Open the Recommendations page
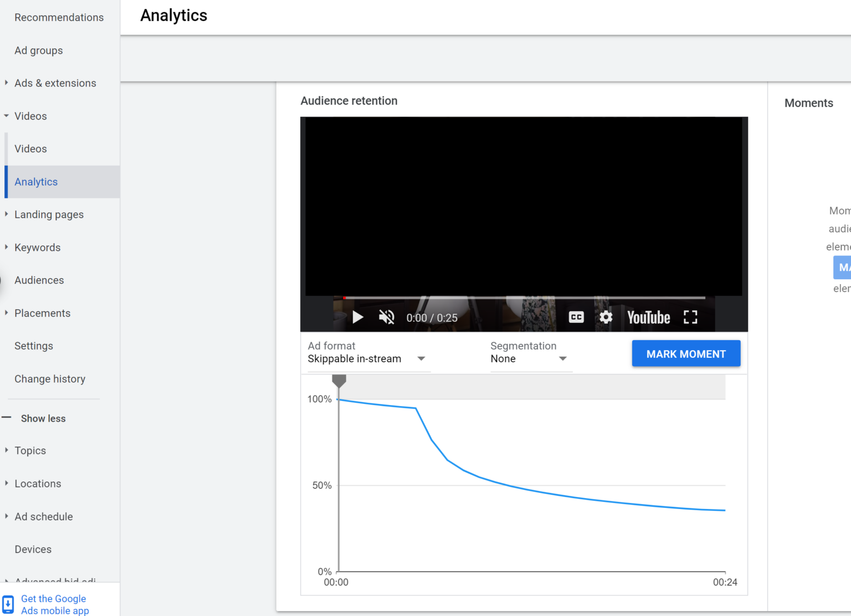The height and width of the screenshot is (616, 851). pyautogui.click(x=59, y=17)
